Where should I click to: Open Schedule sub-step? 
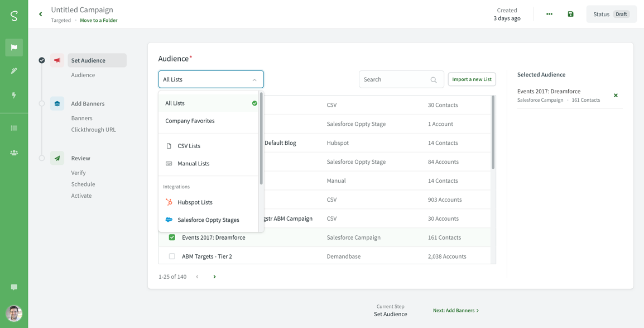(x=83, y=184)
